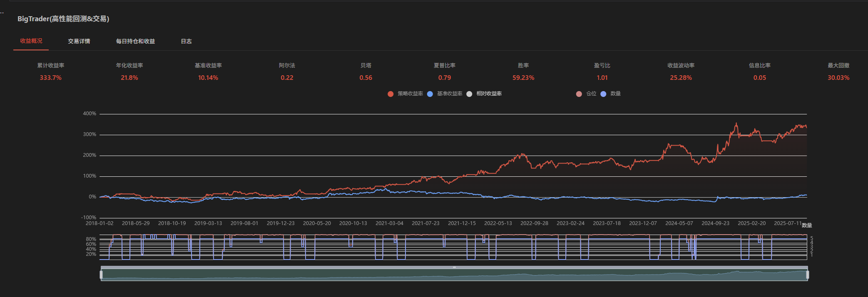Select the 夏普比率 value 0.79
The width and height of the screenshot is (868, 297).
pyautogui.click(x=444, y=78)
